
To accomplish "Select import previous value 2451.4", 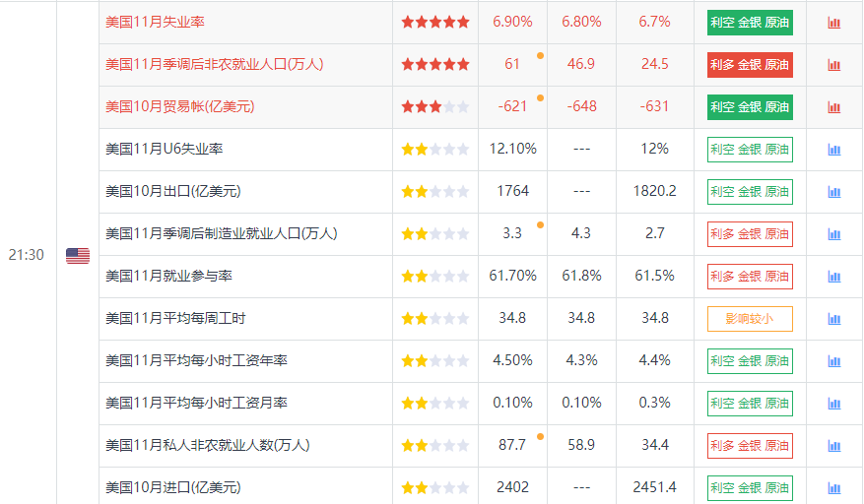I will point(654,487).
